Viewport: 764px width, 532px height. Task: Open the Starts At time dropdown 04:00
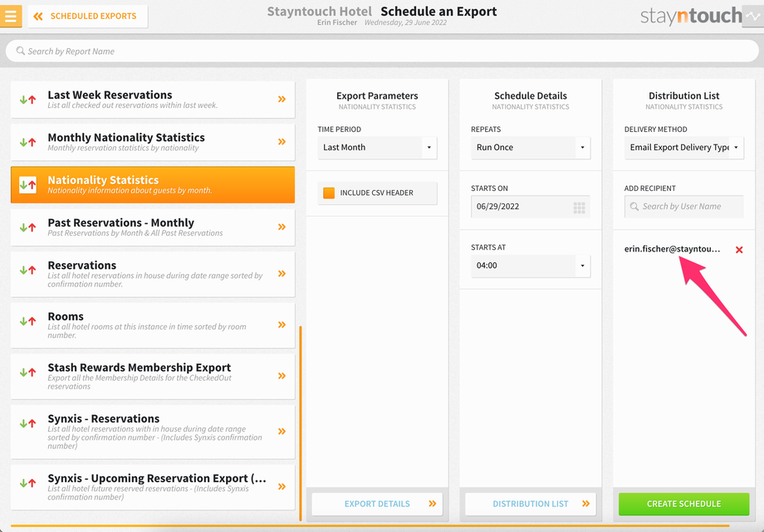click(530, 266)
